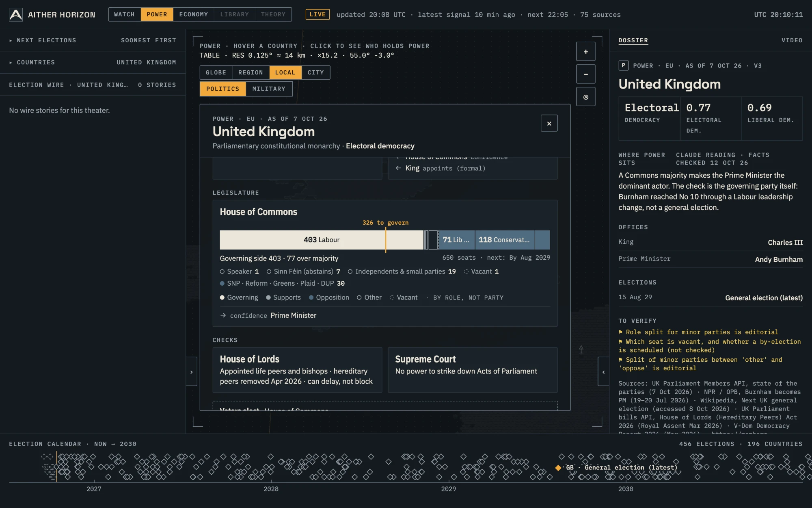Collapse the left sidebar with its chevron
812x508 pixels.
tap(192, 371)
